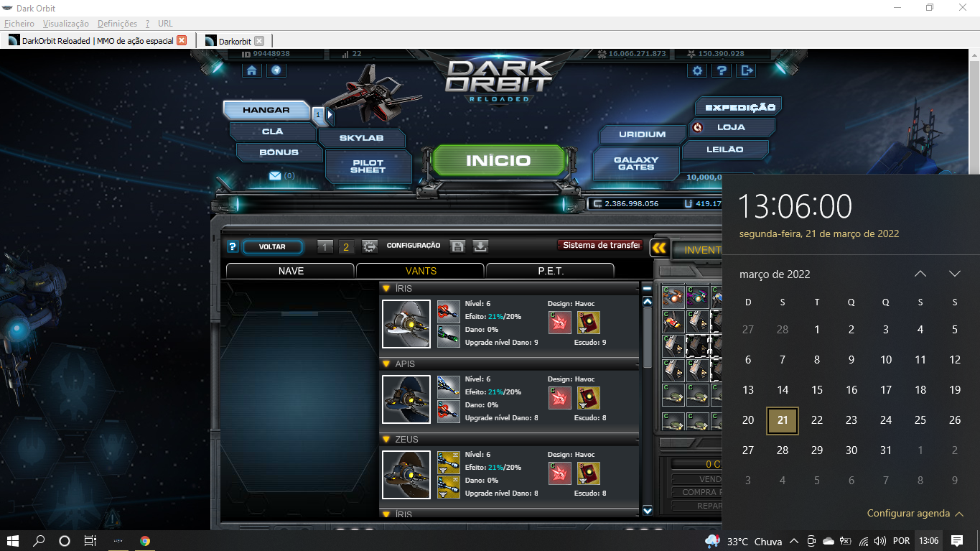Click the drone list scrollbar thumb
Screen dimensions: 980x551
tap(647, 338)
